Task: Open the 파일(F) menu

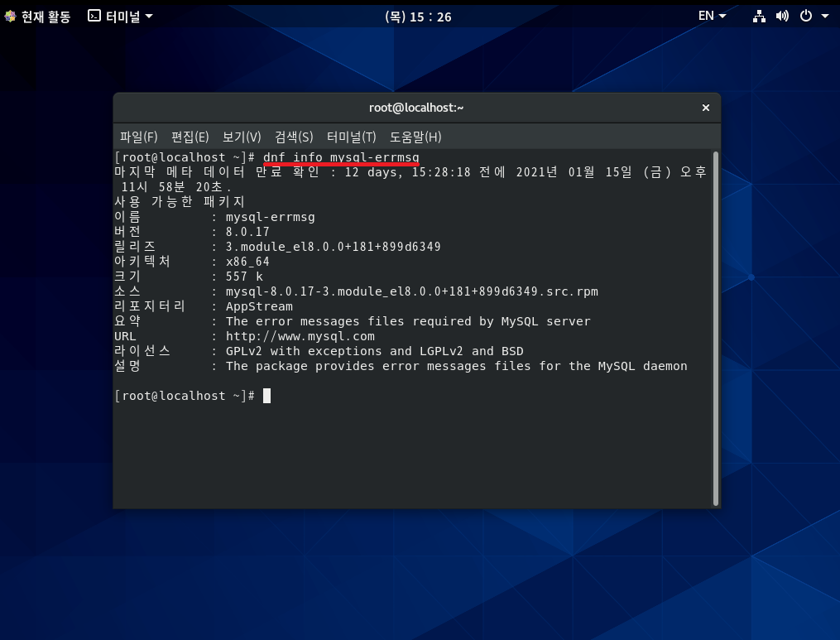Action: (x=139, y=137)
